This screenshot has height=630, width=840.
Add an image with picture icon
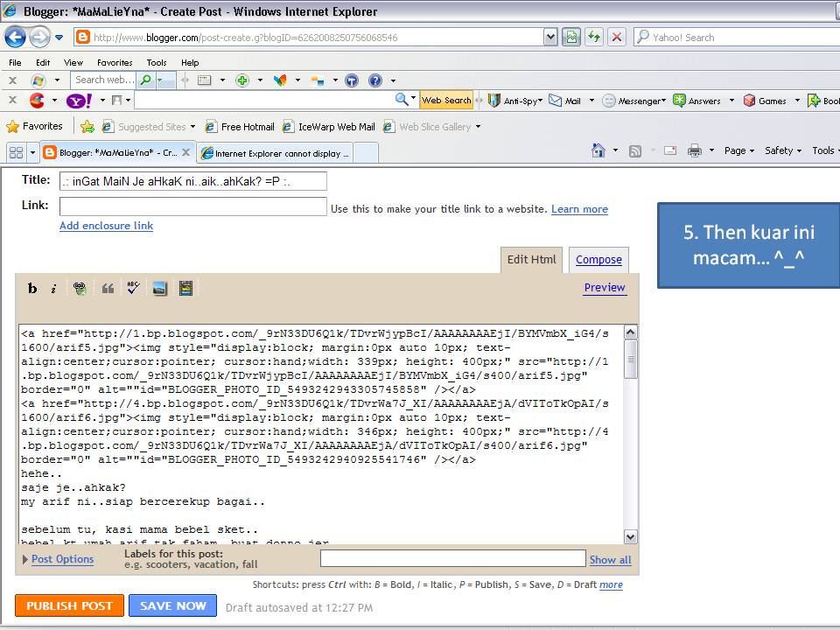[x=159, y=289]
